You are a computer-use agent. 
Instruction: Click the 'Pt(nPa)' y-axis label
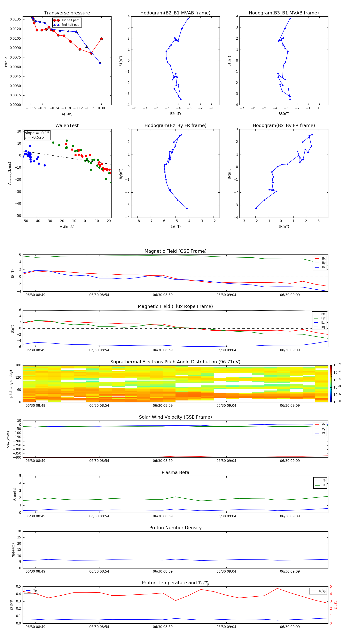tap(6, 61)
